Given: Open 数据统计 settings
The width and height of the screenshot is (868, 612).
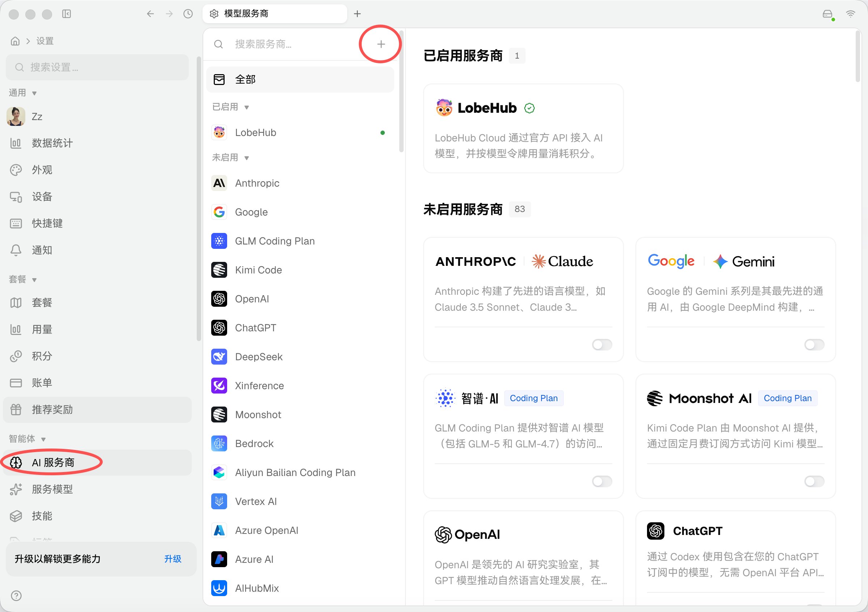Looking at the screenshot, I should pyautogui.click(x=97, y=143).
